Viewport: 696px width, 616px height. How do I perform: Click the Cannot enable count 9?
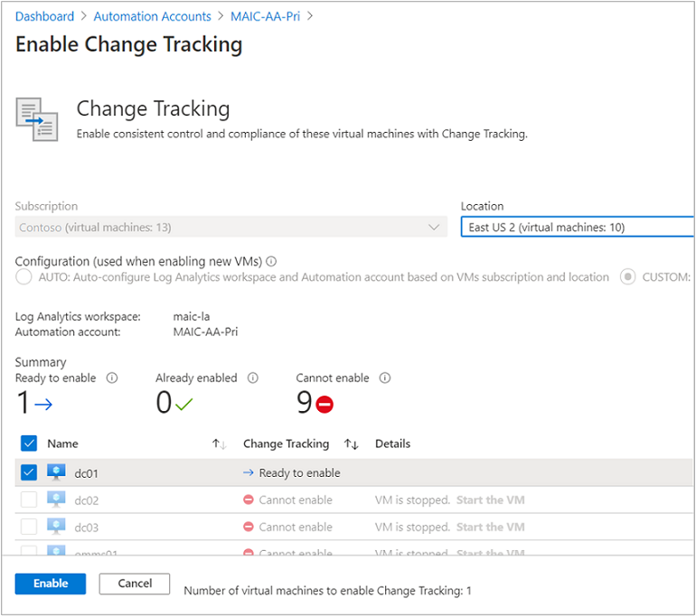tap(305, 403)
